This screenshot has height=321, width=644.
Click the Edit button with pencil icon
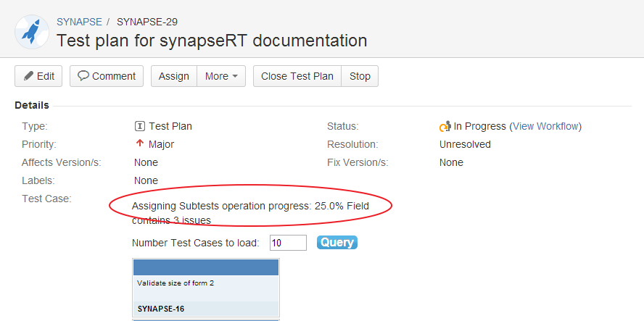coord(38,76)
